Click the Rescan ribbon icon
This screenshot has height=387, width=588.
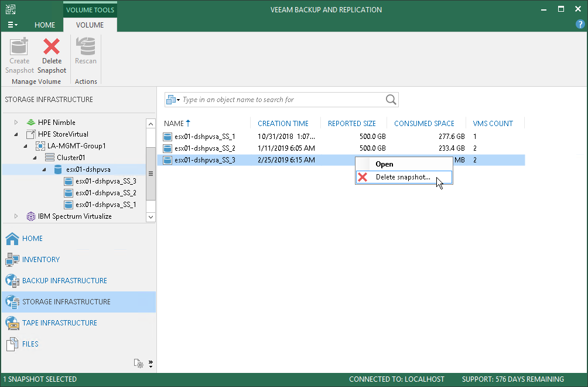click(86, 46)
